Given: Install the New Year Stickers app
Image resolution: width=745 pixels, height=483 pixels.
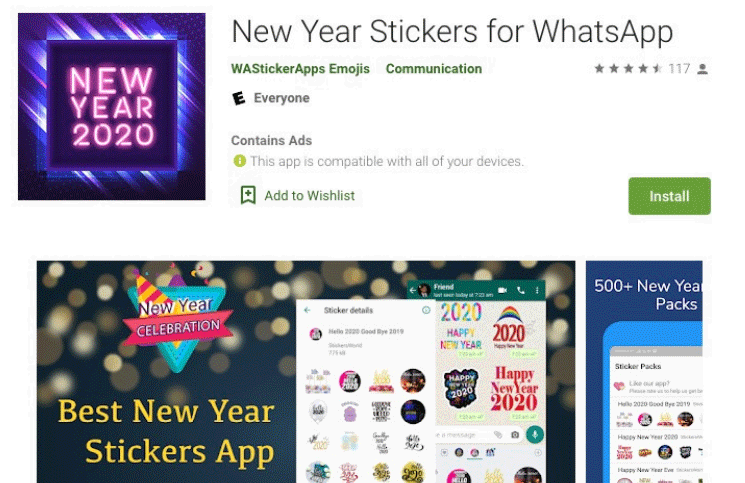Looking at the screenshot, I should (x=669, y=196).
